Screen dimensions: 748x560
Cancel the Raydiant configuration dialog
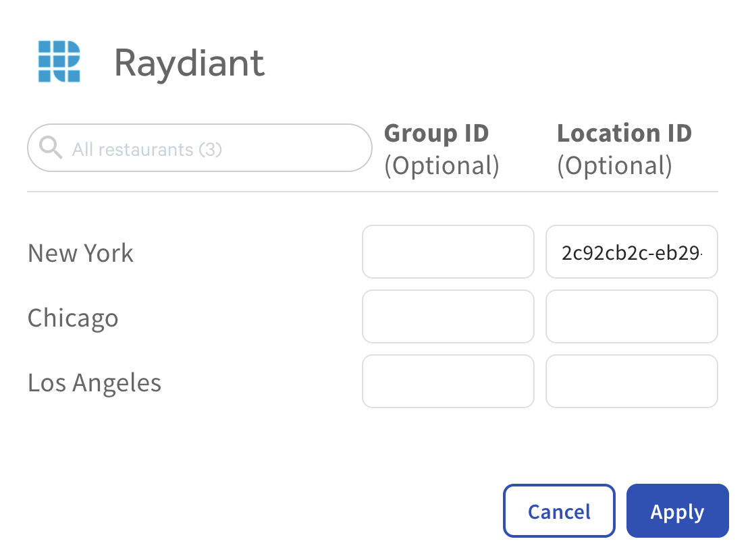point(559,511)
